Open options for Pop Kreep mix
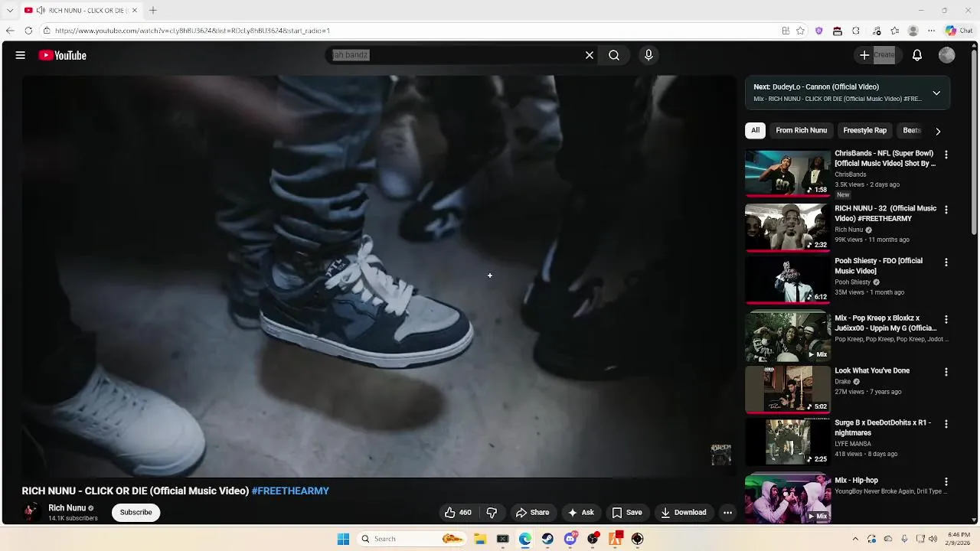Screen dimensions: 980x551 point(946,319)
